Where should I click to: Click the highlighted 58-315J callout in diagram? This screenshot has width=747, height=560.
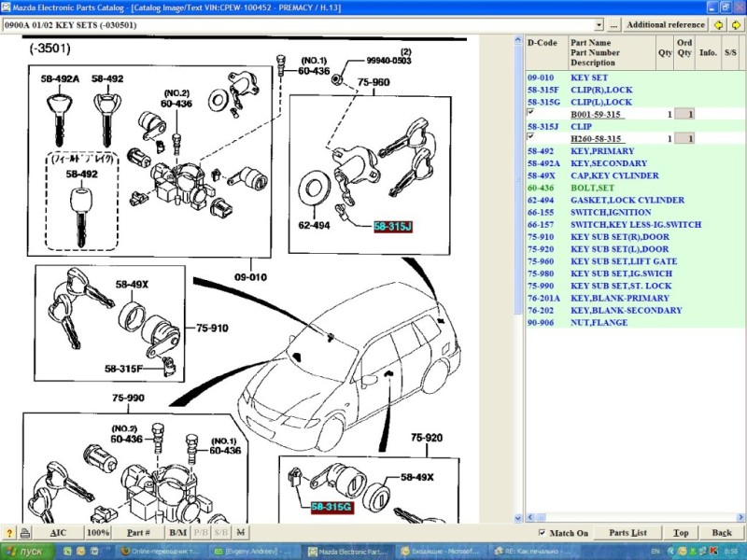click(392, 227)
